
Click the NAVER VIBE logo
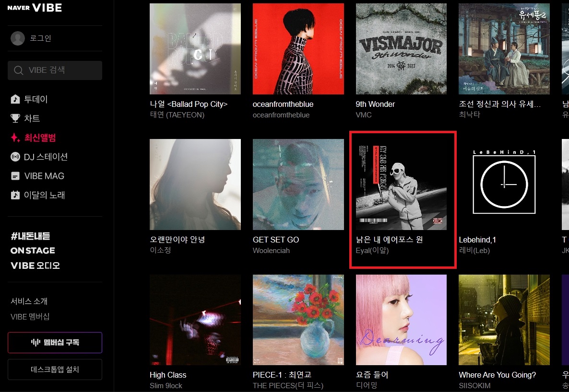pos(35,8)
